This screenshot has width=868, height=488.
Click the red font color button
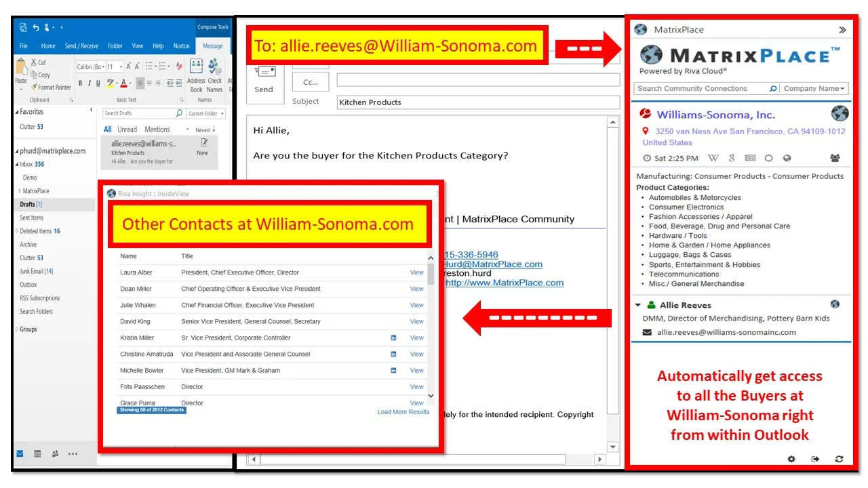123,83
